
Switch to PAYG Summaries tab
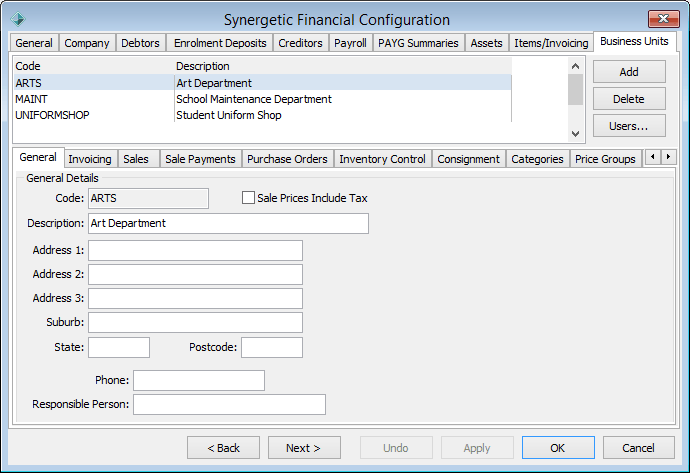click(418, 43)
